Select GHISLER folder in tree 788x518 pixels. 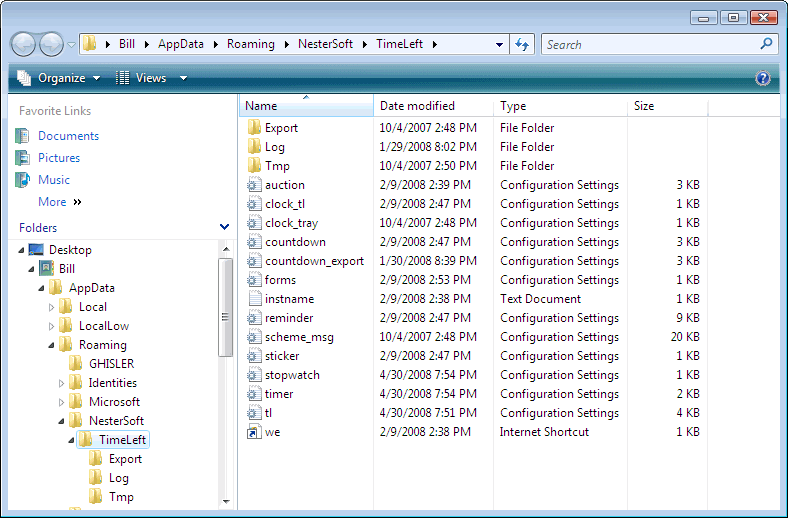coord(111,364)
